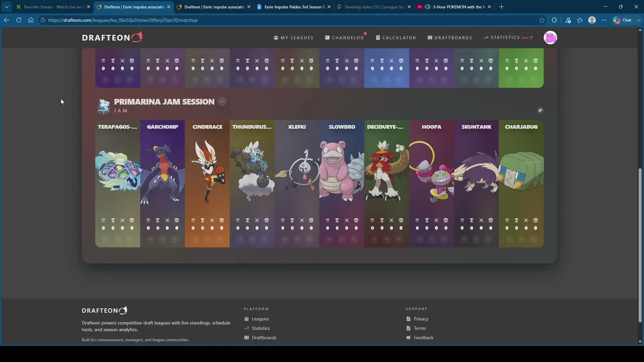Close the Eerie Impulse Paldex tab
The width and height of the screenshot is (644, 362).
click(x=329, y=7)
